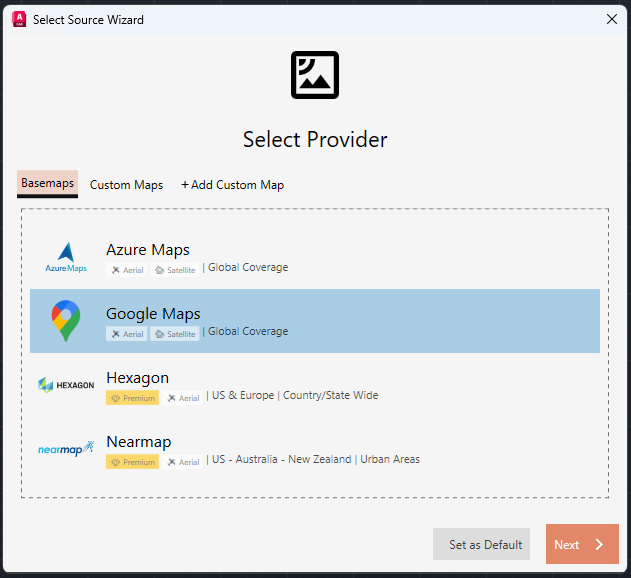Click the Google Maps pin logo
631x578 pixels.
coord(66,321)
